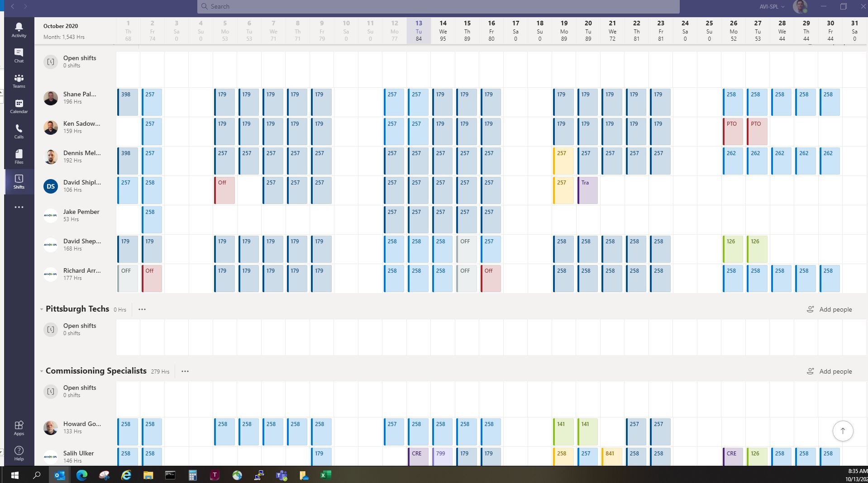This screenshot has width=868, height=483.
Task: Select the Tuesday 13 day header
Action: click(419, 31)
